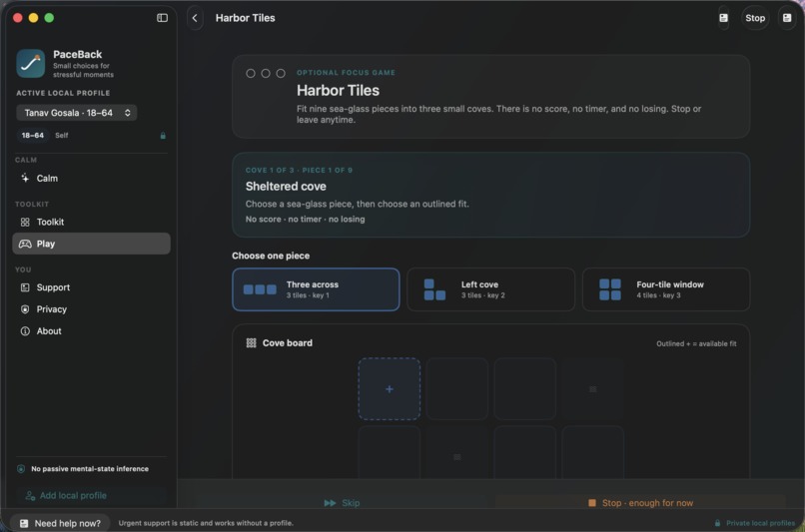
Task: Open the About page
Action: [91, 331]
